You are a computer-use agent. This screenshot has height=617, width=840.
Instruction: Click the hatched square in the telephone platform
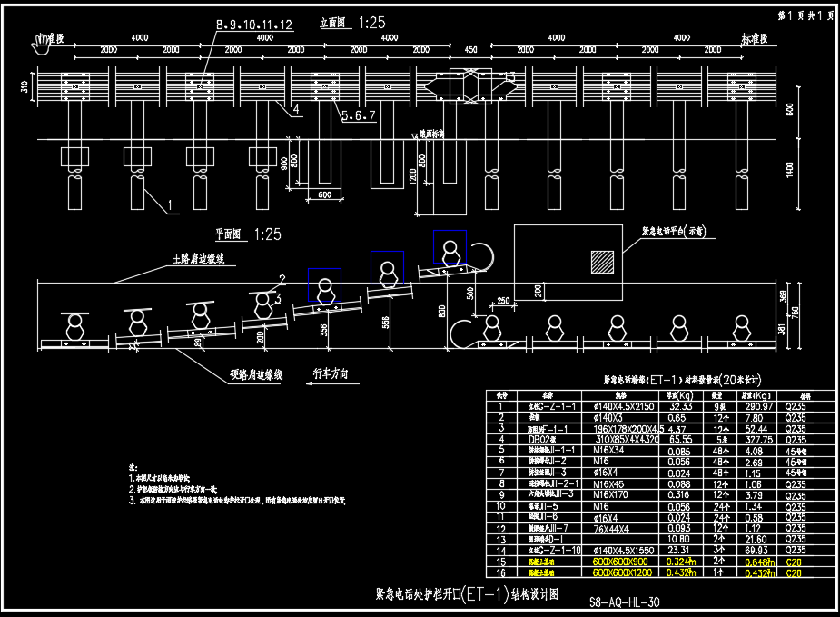click(603, 262)
